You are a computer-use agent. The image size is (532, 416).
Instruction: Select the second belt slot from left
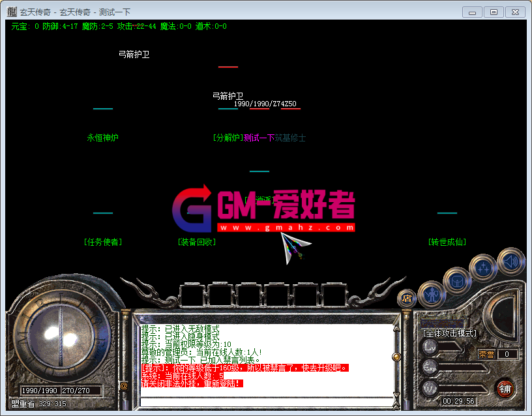(220, 295)
